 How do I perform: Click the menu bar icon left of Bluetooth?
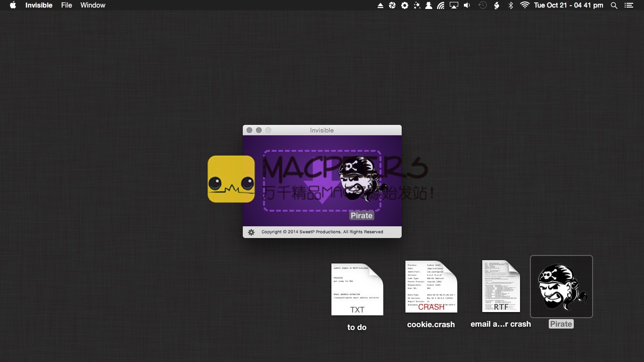click(496, 5)
